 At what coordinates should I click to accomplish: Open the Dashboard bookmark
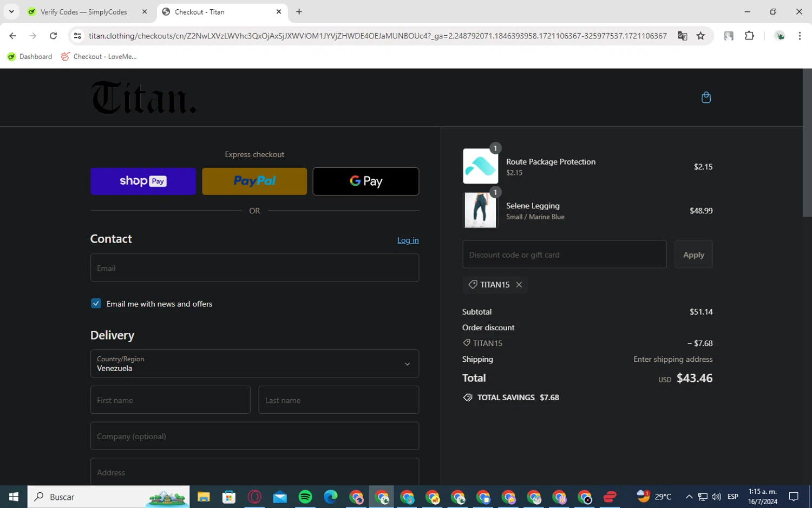click(30, 56)
